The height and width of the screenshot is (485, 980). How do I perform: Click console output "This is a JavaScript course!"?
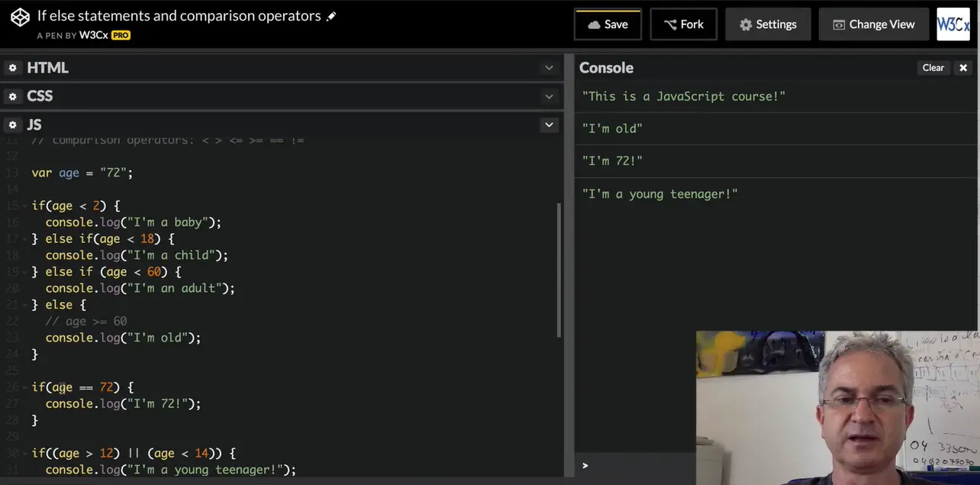pos(684,96)
